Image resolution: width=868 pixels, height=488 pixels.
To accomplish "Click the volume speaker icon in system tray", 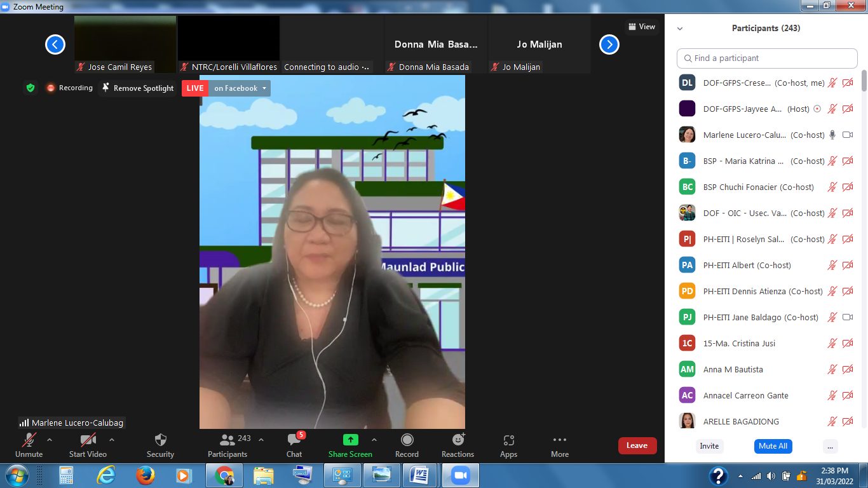I will (771, 475).
